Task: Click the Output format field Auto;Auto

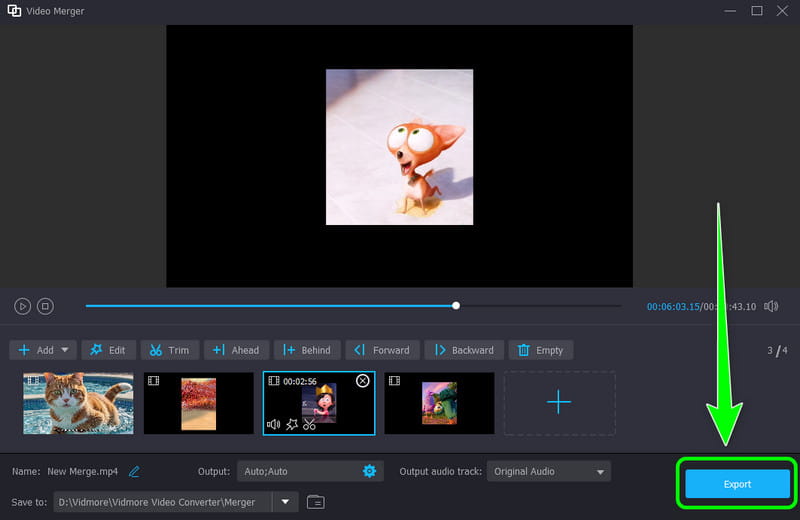Action: (310, 471)
